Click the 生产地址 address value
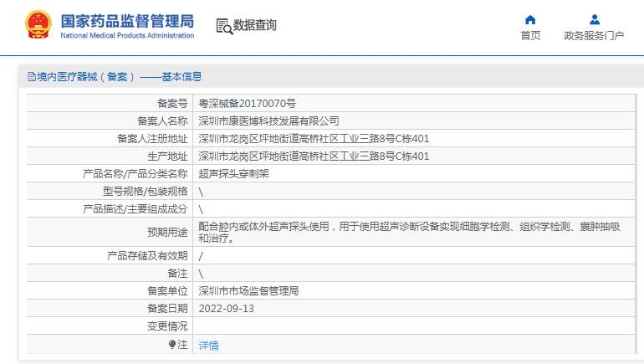 (x=314, y=156)
